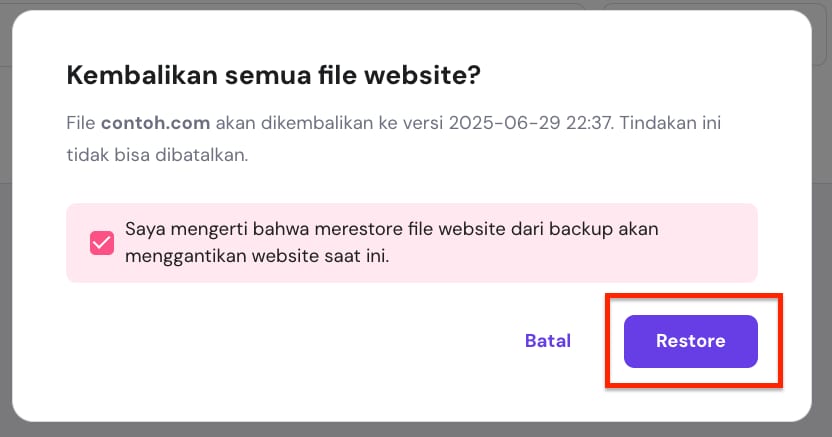The height and width of the screenshot is (437, 832).
Task: Click "menggantikan website saat ini" label line
Action: point(257,255)
